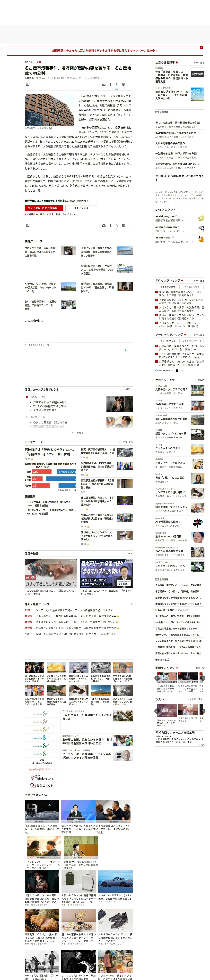Screen dimensions: 210x980
Task: Close the digital edition campaign banner
Action: (201, 48)
